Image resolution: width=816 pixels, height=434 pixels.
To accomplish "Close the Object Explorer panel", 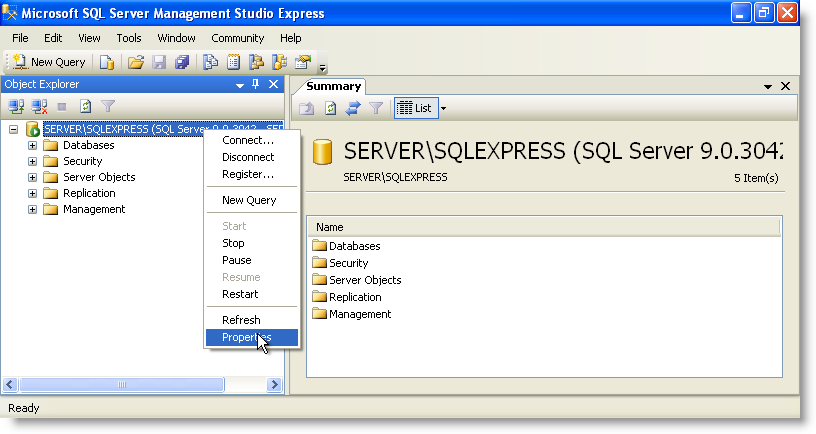I will pos(273,84).
